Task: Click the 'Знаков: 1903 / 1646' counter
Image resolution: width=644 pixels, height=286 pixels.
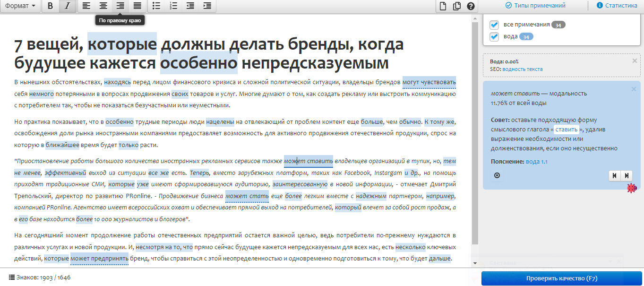Action: pyautogui.click(x=43, y=277)
